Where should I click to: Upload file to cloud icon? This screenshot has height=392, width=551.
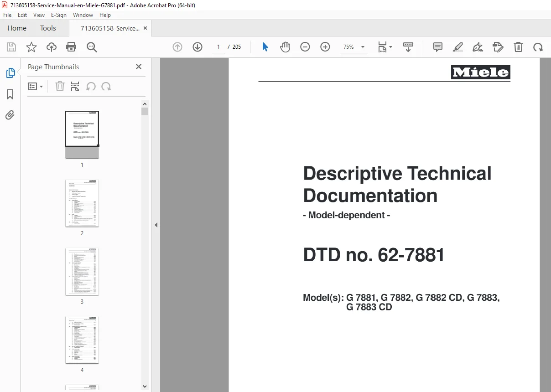tap(52, 47)
